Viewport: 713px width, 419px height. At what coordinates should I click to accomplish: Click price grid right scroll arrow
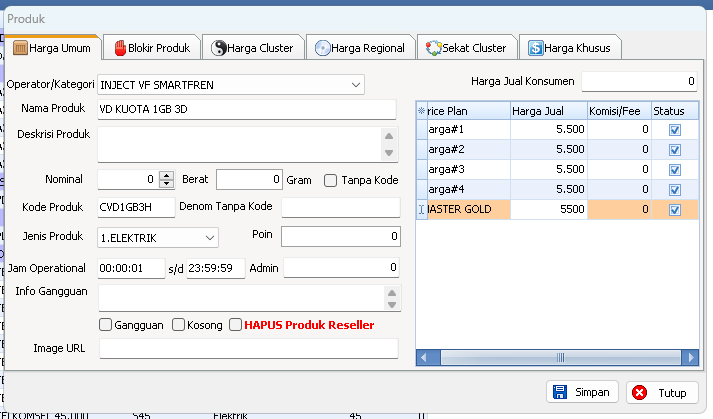691,358
